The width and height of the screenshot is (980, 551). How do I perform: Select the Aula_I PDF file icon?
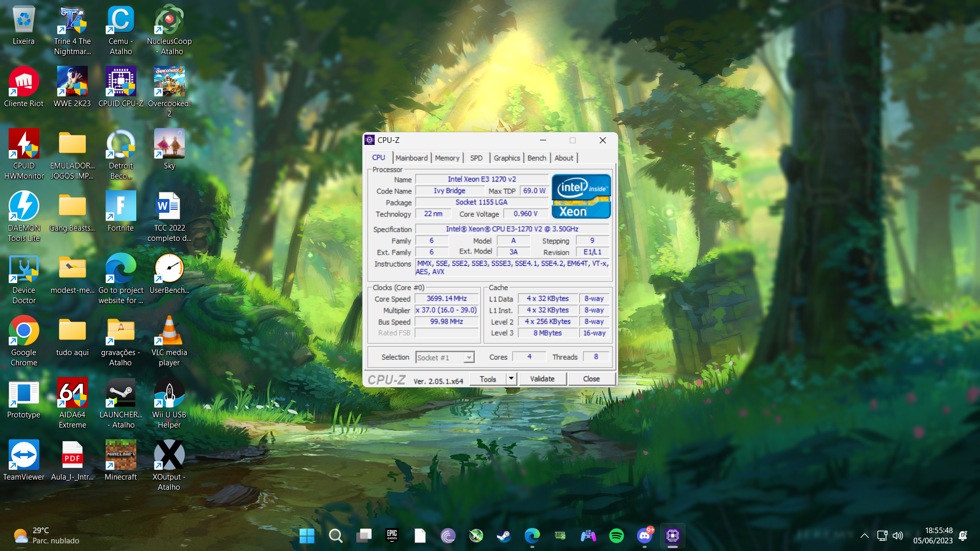click(x=72, y=461)
